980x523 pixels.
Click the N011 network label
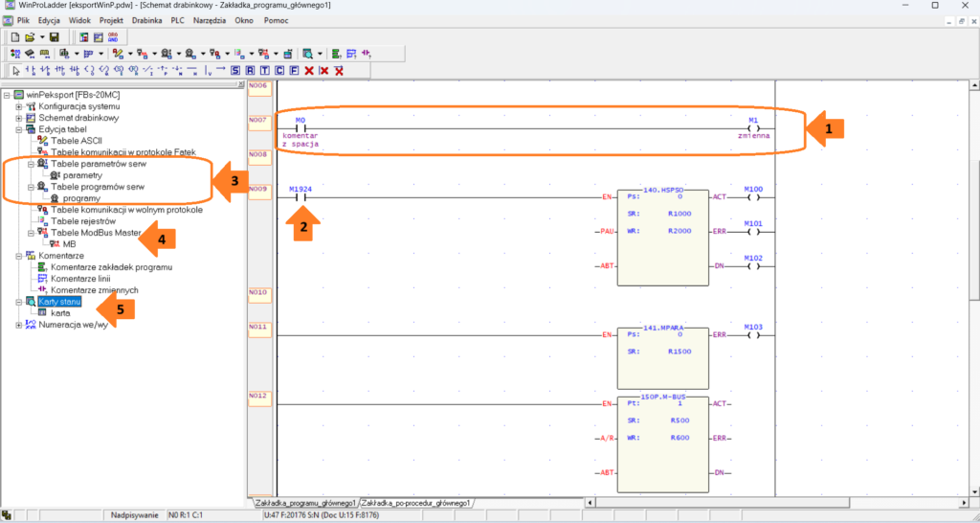[x=259, y=330]
